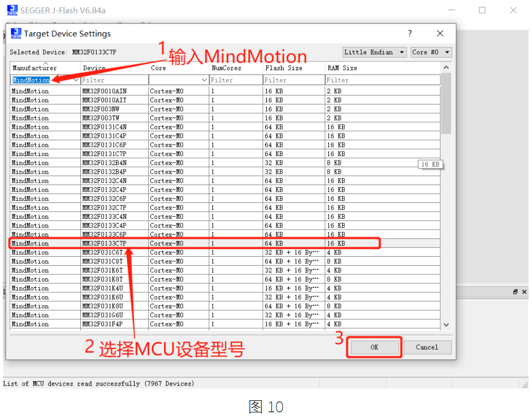Open the Little Endian dropdown
This screenshot has height=419, width=532.
click(375, 52)
